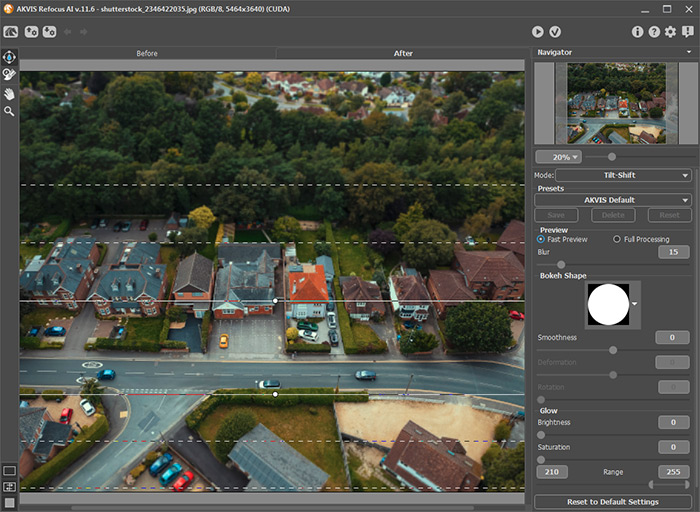Click the Redo arrow icon
The image size is (700, 512).
coord(83,32)
